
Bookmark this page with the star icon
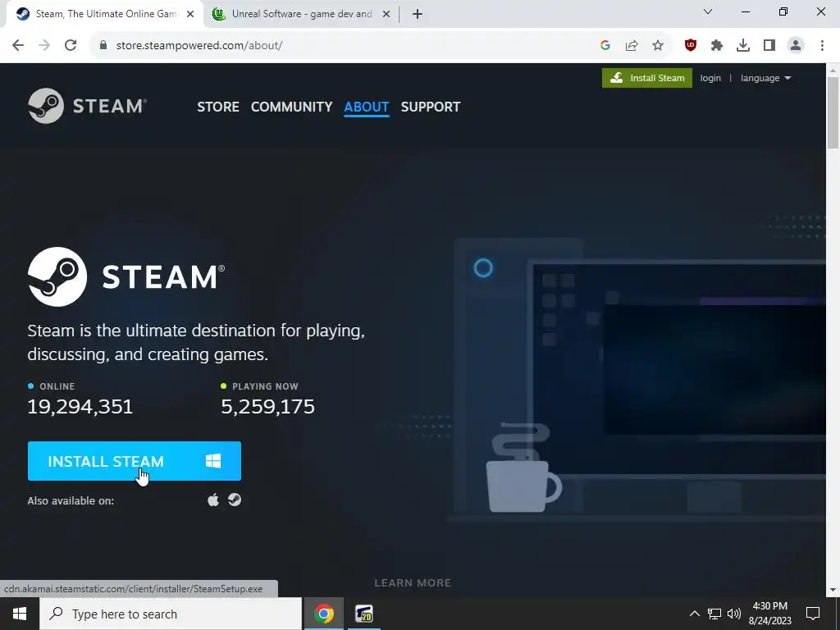tap(658, 46)
